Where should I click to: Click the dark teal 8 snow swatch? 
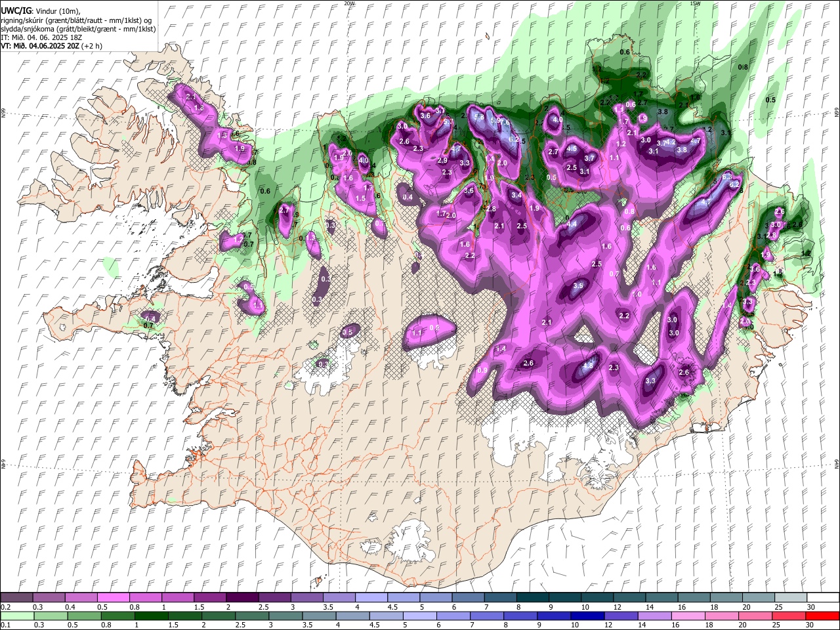532,598
